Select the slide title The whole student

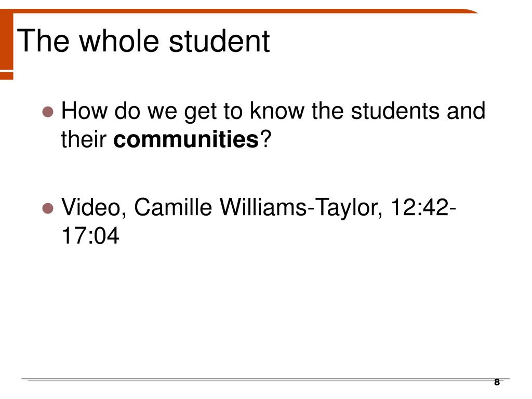point(143,41)
